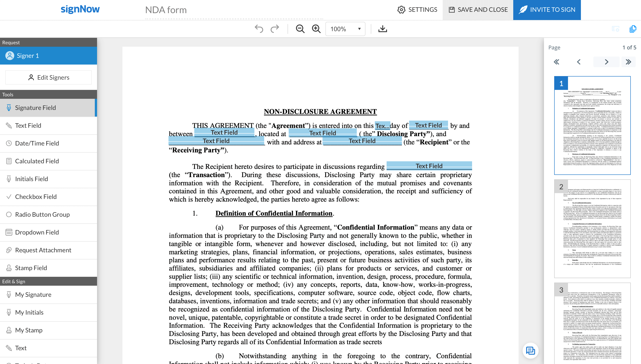Click Edit Signers option
Screen dimensions: 641x364
point(49,77)
